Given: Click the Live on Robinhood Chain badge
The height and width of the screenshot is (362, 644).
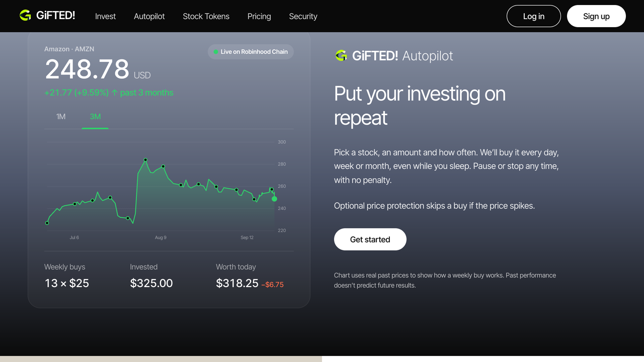Looking at the screenshot, I should [251, 52].
